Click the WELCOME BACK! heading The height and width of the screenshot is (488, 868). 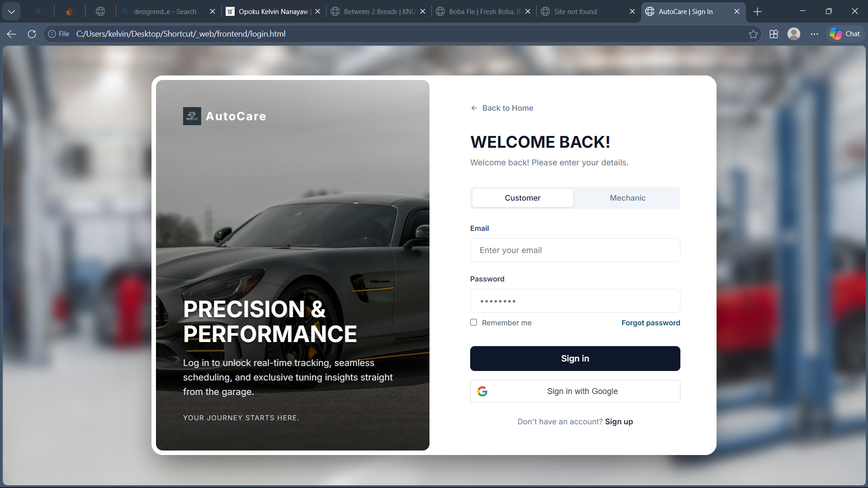540,142
